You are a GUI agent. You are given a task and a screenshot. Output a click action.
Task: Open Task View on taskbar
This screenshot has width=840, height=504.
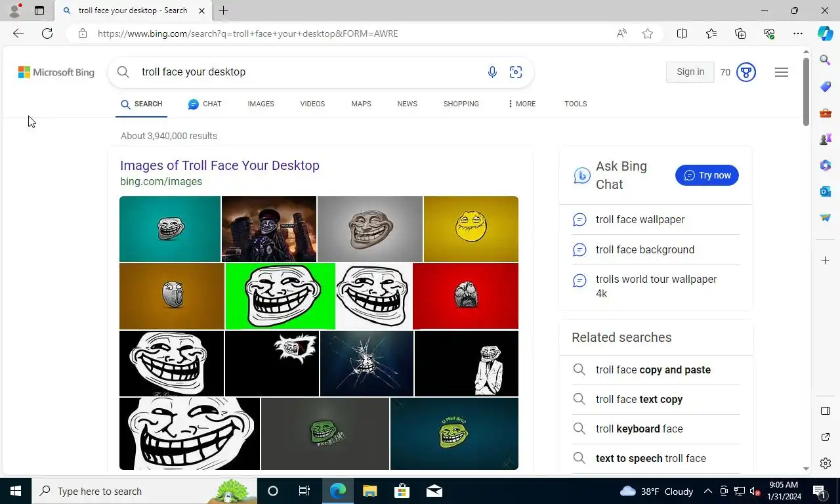pyautogui.click(x=304, y=491)
